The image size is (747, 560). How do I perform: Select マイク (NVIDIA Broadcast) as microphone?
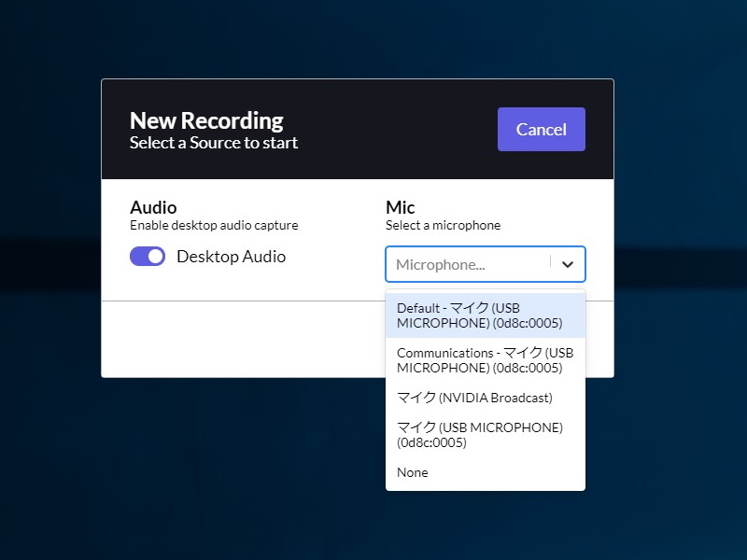474,397
